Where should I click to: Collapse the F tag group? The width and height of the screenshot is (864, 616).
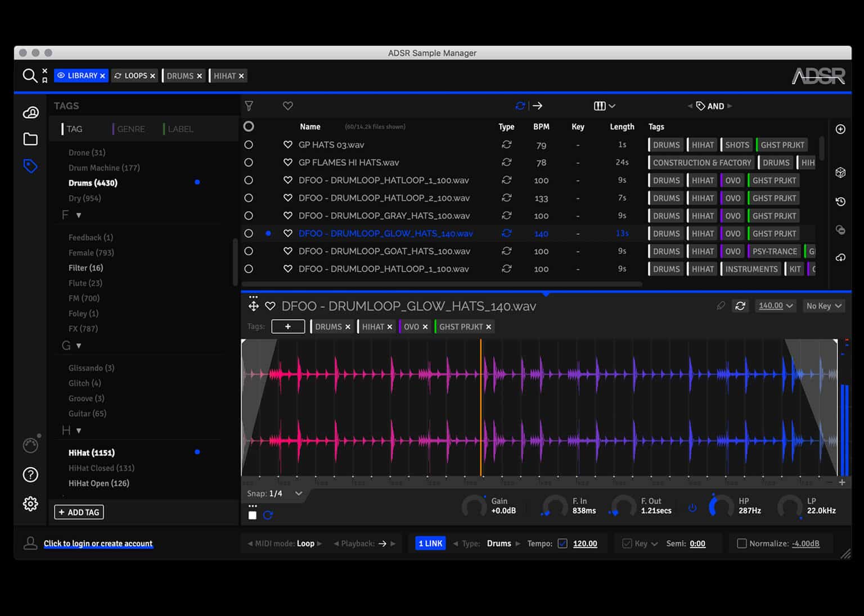pos(79,215)
